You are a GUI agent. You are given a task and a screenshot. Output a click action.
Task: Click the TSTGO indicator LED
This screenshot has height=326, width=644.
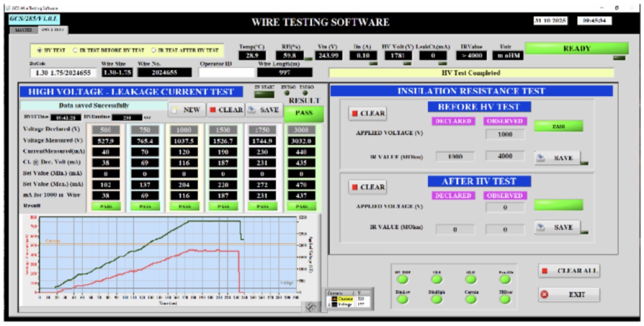click(x=305, y=93)
